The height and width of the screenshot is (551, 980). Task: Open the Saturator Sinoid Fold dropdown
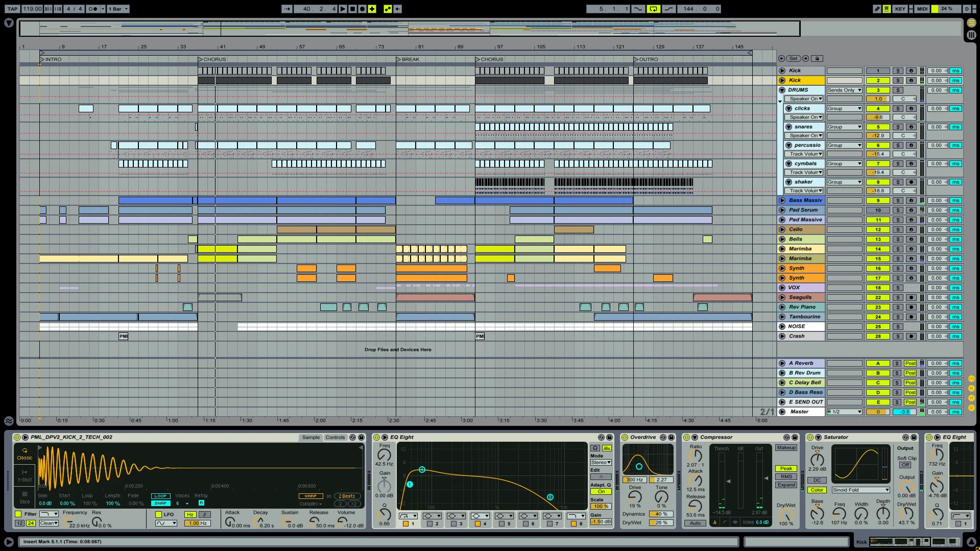tap(861, 490)
